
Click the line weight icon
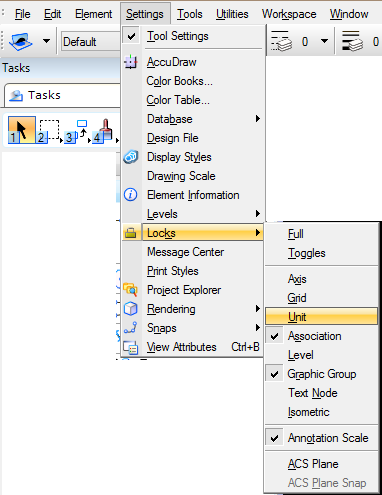click(x=352, y=41)
